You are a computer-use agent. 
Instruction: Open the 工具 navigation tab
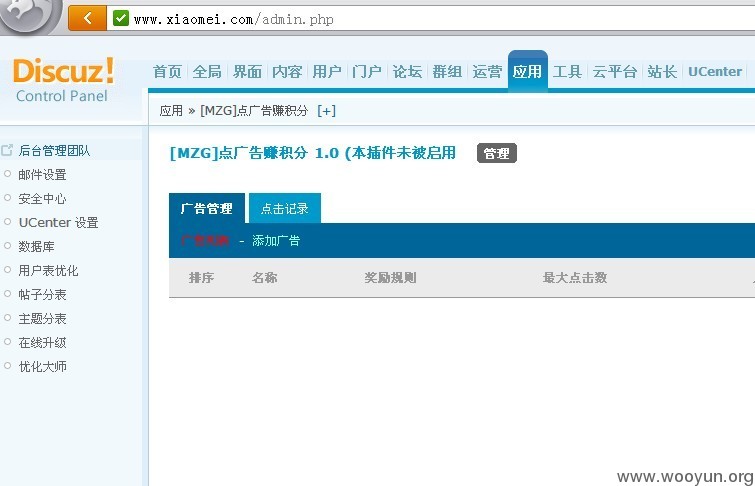tap(567, 72)
